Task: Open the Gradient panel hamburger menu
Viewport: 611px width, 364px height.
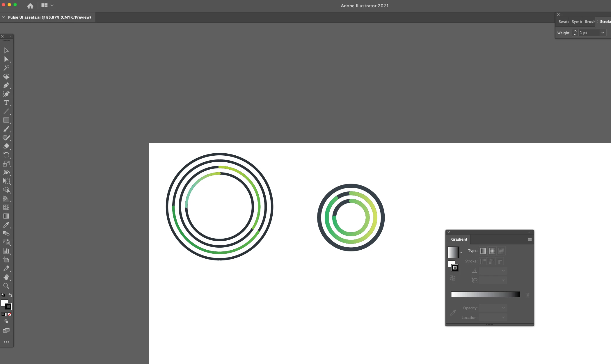Action: pyautogui.click(x=530, y=239)
